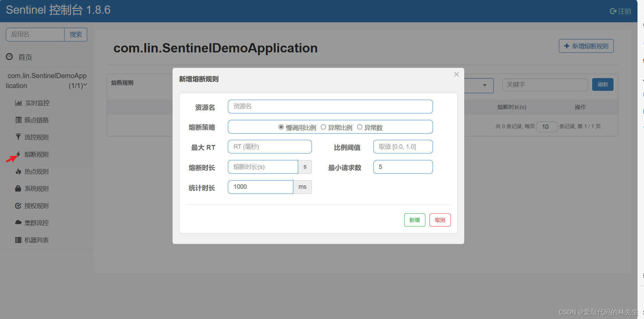Click the 比例阈值 input field

(403, 147)
